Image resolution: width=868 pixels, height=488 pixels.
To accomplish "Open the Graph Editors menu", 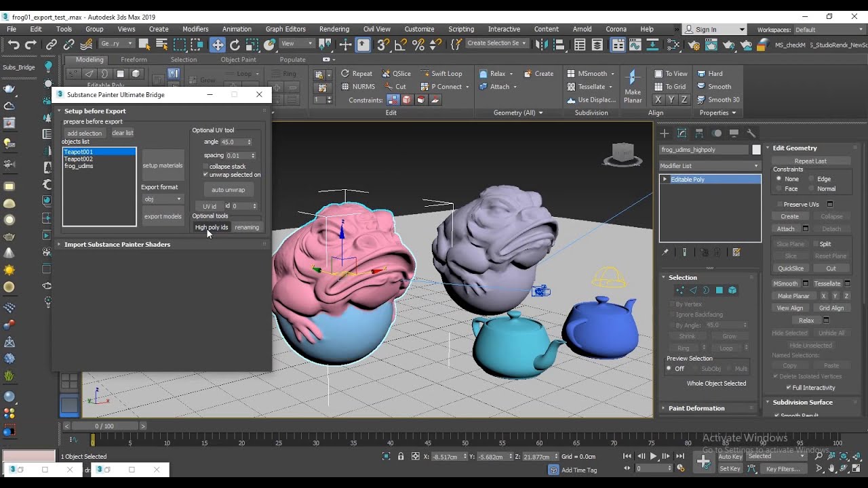I will 285,29.
